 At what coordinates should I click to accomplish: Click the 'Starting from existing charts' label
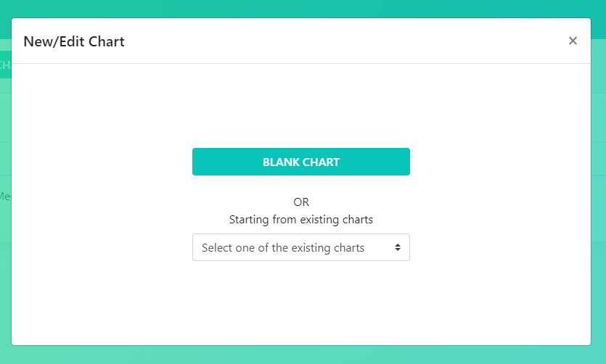pyautogui.click(x=300, y=219)
